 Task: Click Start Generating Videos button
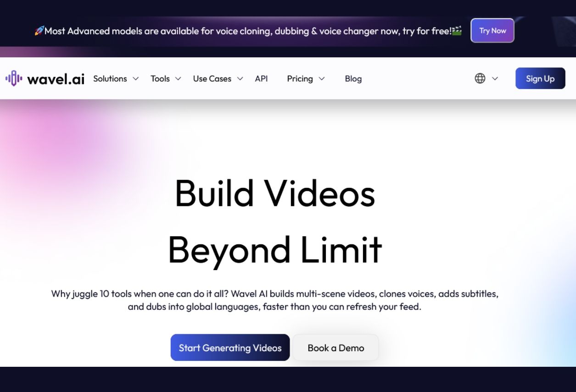tap(230, 348)
